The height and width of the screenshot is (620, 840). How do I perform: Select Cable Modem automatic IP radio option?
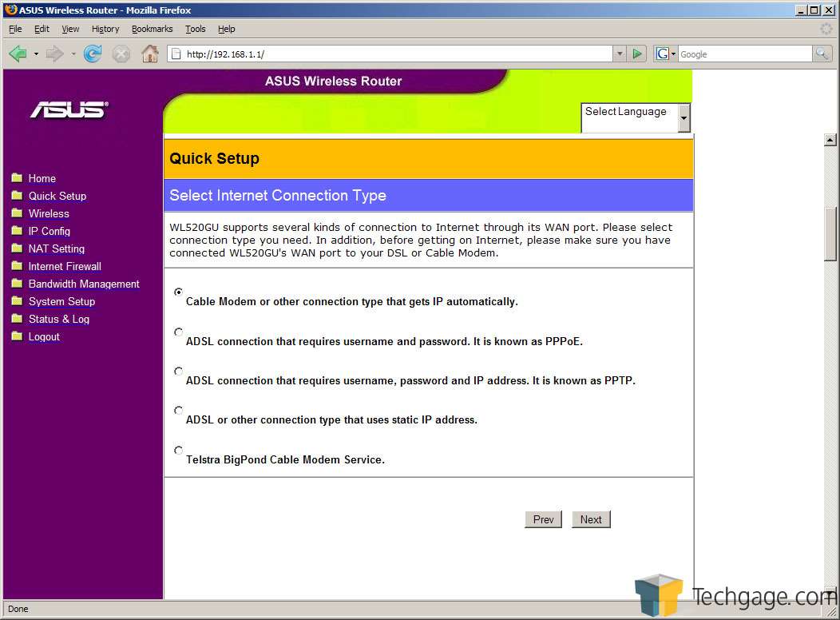pyautogui.click(x=178, y=292)
